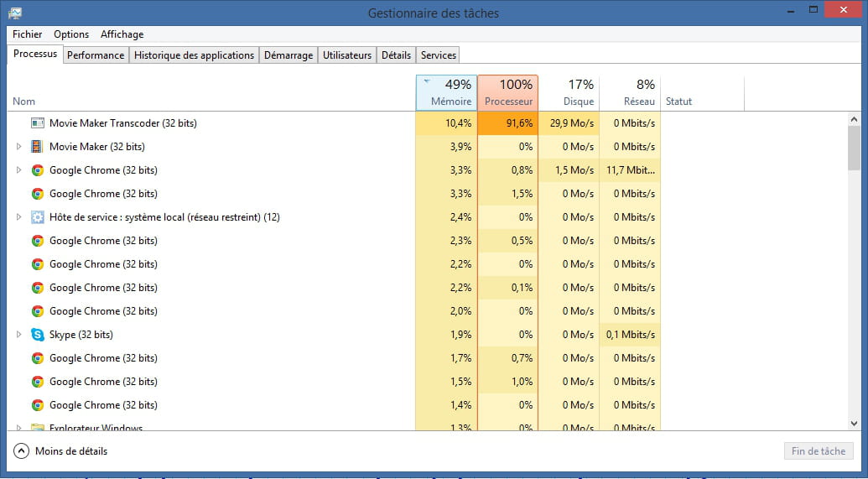The image size is (868, 479).
Task: Click the Skype process icon
Action: pos(37,335)
